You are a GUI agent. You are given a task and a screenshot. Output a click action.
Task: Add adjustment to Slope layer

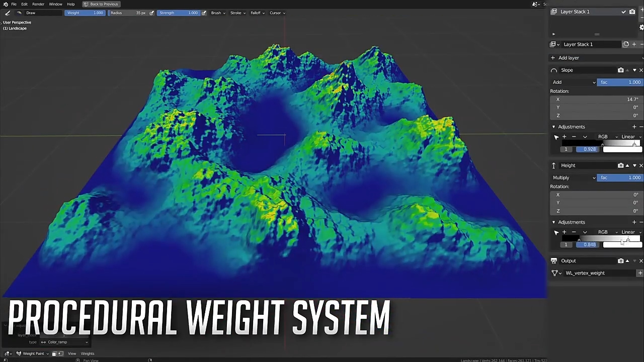(634, 127)
